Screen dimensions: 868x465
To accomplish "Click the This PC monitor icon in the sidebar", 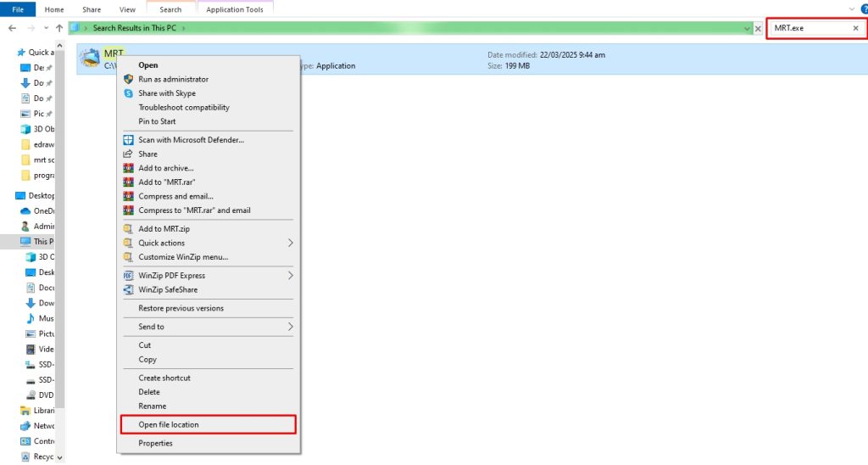I will [x=25, y=241].
